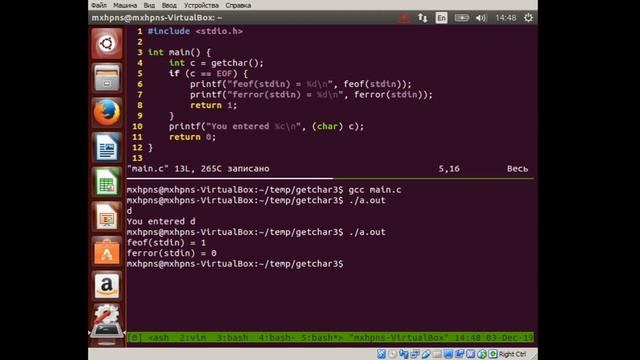Click the empty shell prompt at bottom

click(235, 264)
